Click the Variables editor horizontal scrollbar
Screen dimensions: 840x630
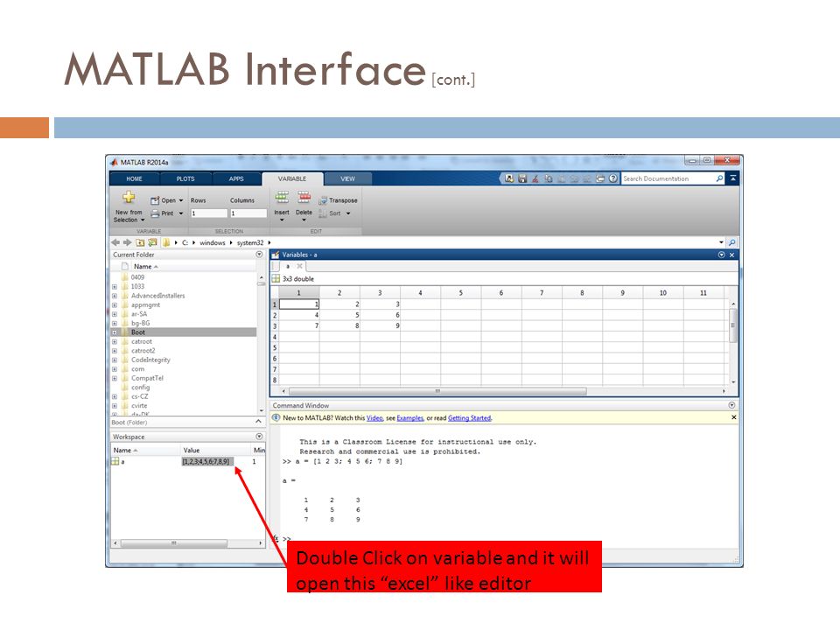pyautogui.click(x=437, y=391)
